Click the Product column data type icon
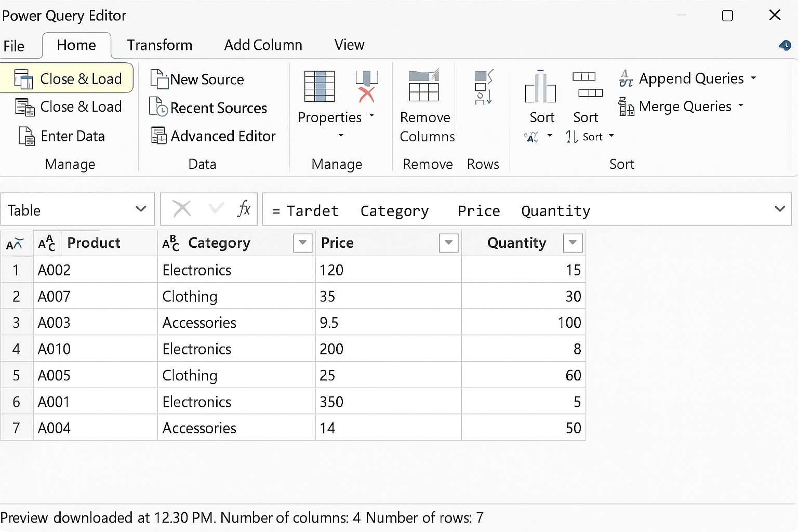The height and width of the screenshot is (532, 798). point(47,243)
